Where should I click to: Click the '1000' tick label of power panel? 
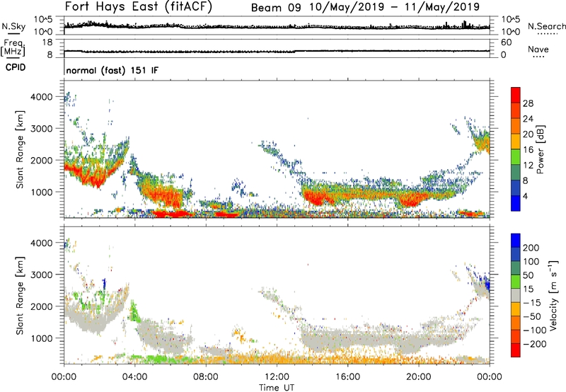pos(42,192)
